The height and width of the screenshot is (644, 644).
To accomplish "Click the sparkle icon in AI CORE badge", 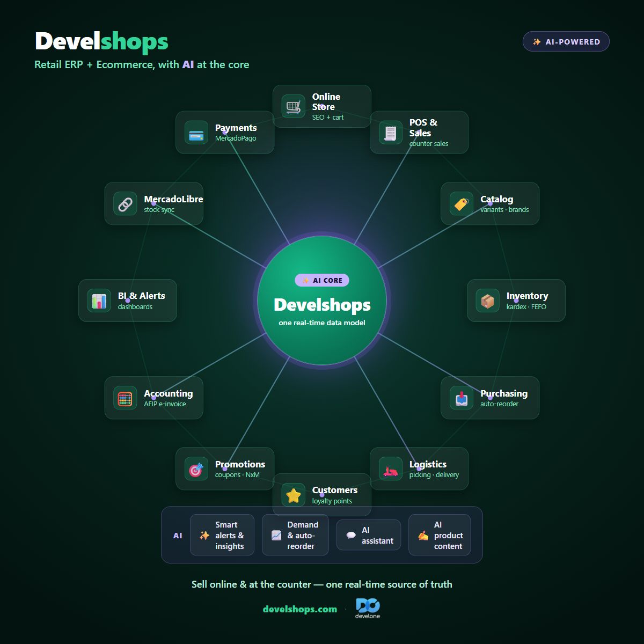I will [x=305, y=280].
